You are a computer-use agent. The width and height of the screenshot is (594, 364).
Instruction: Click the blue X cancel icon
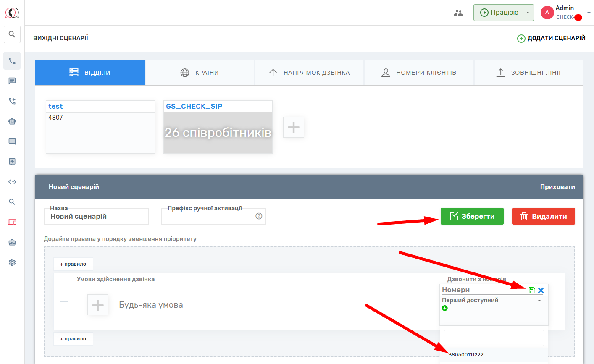pyautogui.click(x=541, y=290)
